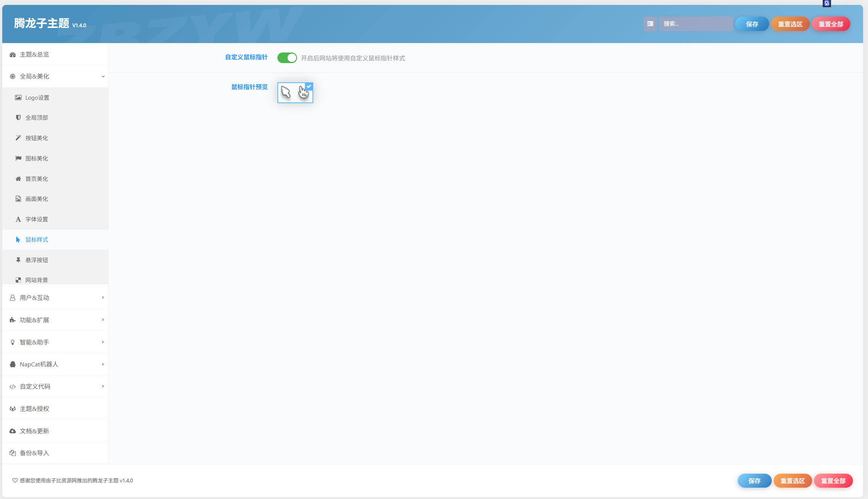This screenshot has height=499, width=868.
Task: Click the checkmark on cursor preview image
Action: point(309,87)
